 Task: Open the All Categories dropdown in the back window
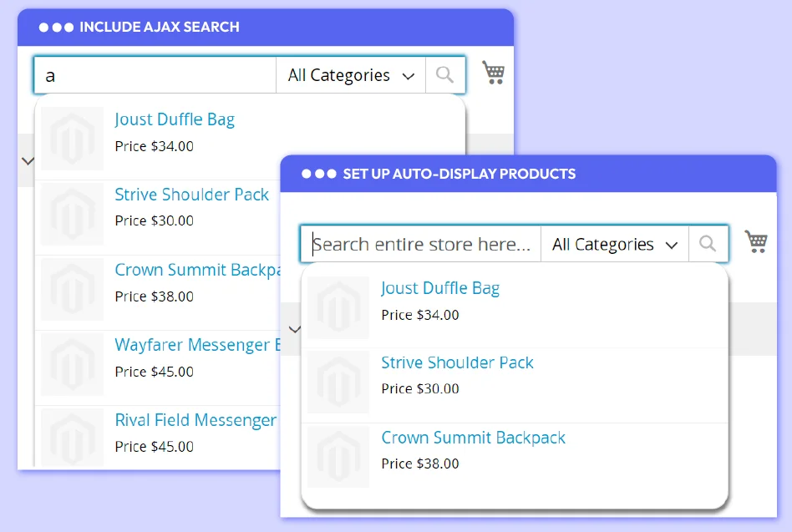point(351,75)
